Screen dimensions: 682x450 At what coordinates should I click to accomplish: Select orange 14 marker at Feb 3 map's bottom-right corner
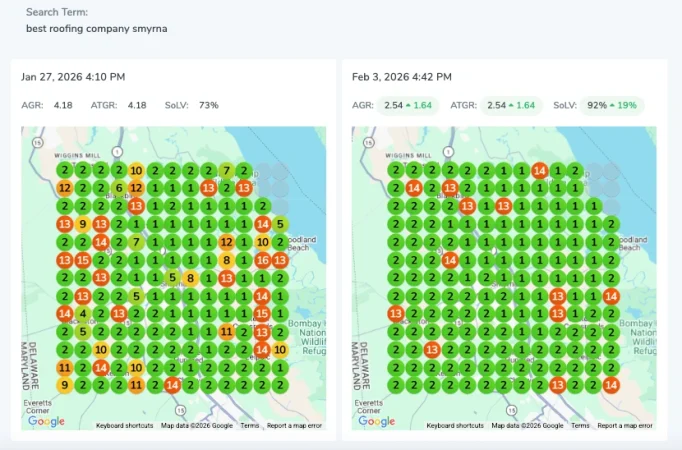(611, 386)
